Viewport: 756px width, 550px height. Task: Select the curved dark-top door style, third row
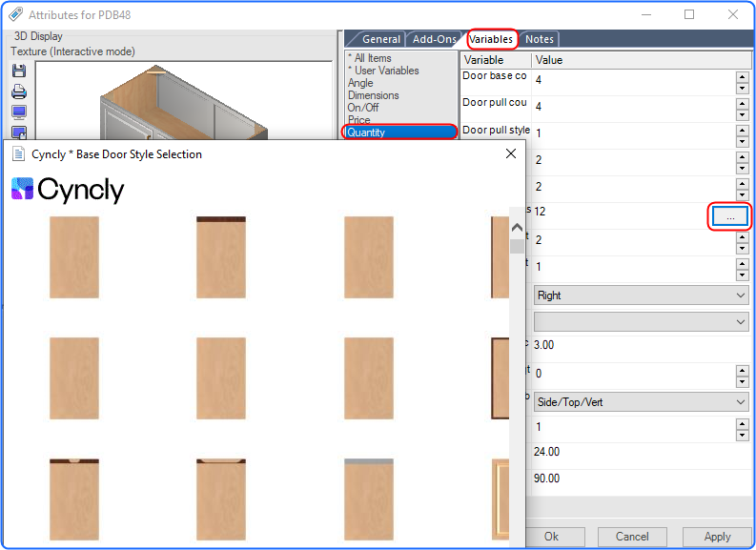[221, 499]
